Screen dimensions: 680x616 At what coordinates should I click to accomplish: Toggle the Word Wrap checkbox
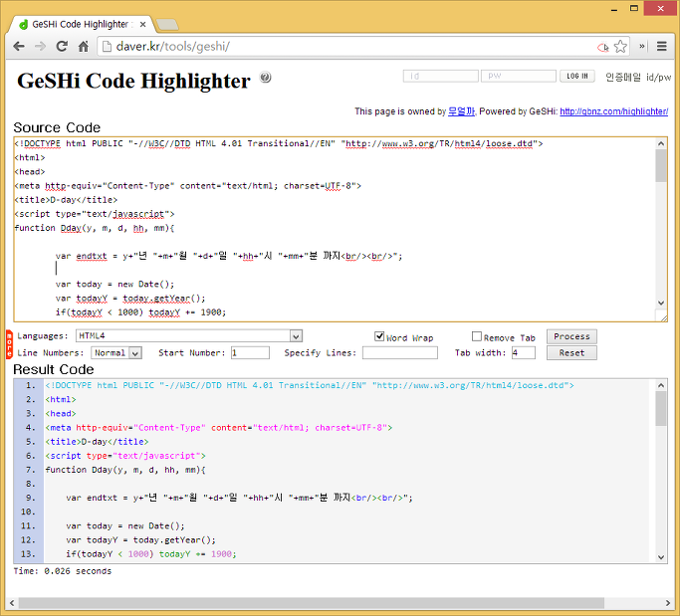pyautogui.click(x=379, y=336)
